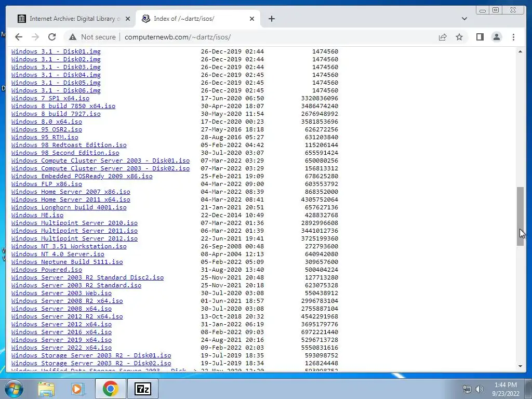Click the taskbar clock and date
The height and width of the screenshot is (399, 532).
pyautogui.click(x=506, y=389)
